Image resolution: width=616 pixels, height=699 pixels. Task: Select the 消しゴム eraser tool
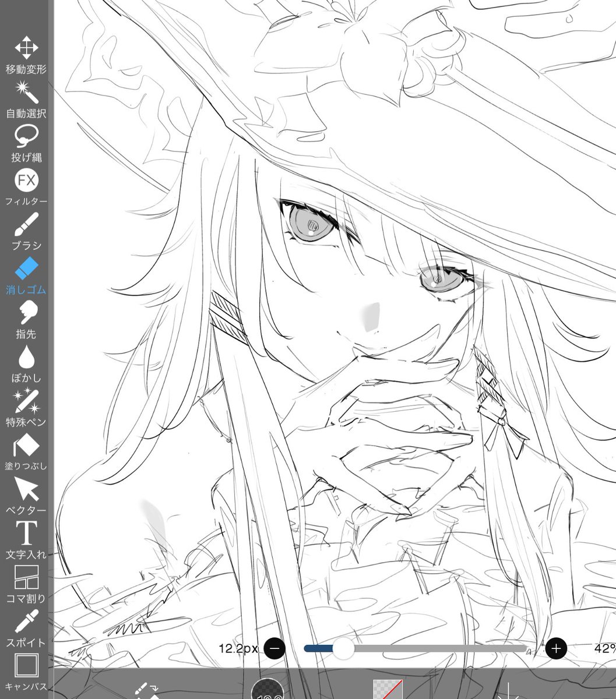point(26,276)
